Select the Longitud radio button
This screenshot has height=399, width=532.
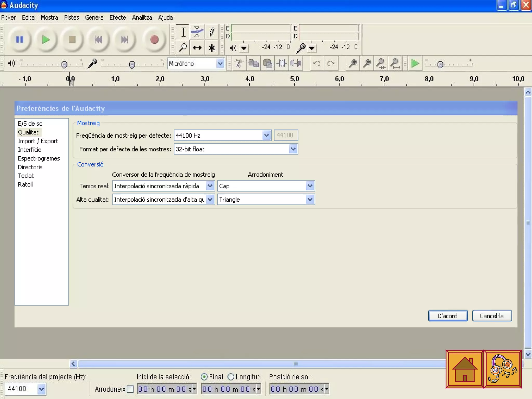click(x=231, y=377)
